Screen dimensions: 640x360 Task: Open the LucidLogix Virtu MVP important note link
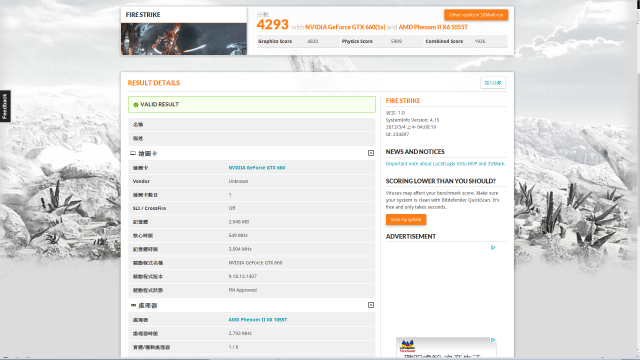(445, 164)
